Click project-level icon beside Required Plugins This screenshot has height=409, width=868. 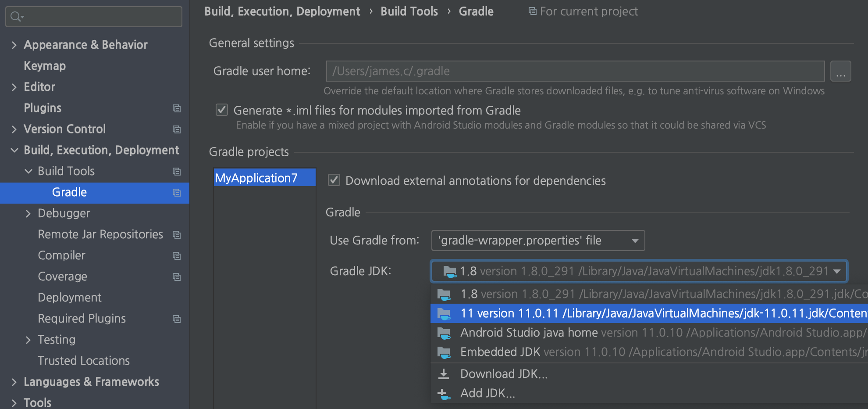(177, 319)
